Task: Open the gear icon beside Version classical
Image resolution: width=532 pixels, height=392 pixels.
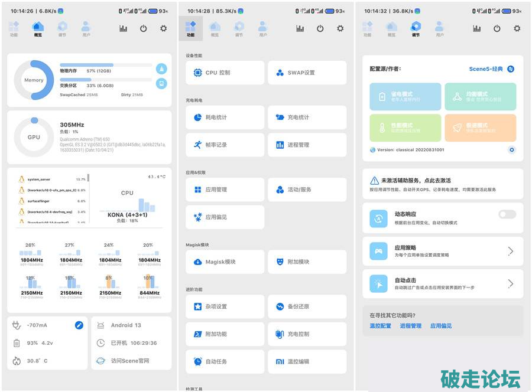Action: 512,150
